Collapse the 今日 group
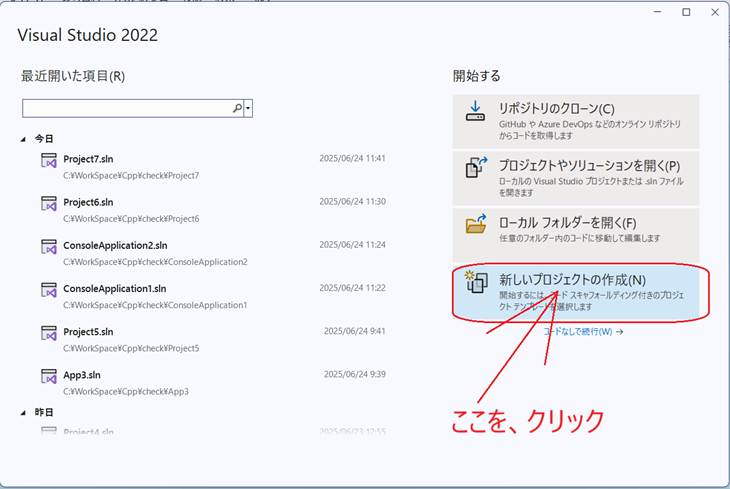Screen dimensions: 730x489 (x=23, y=139)
